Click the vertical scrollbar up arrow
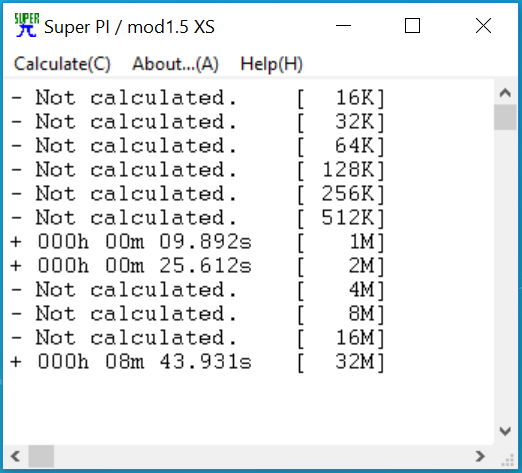The height and width of the screenshot is (473, 522). (505, 92)
